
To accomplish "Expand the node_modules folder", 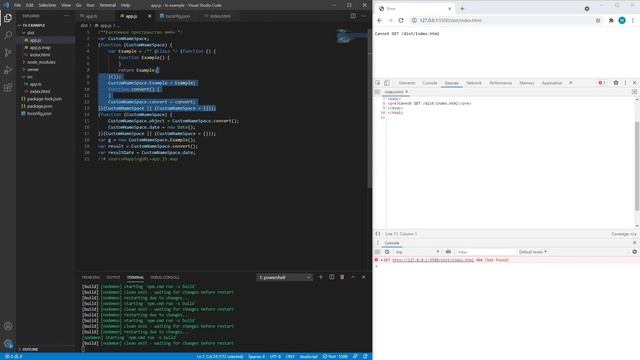I will [x=39, y=62].
